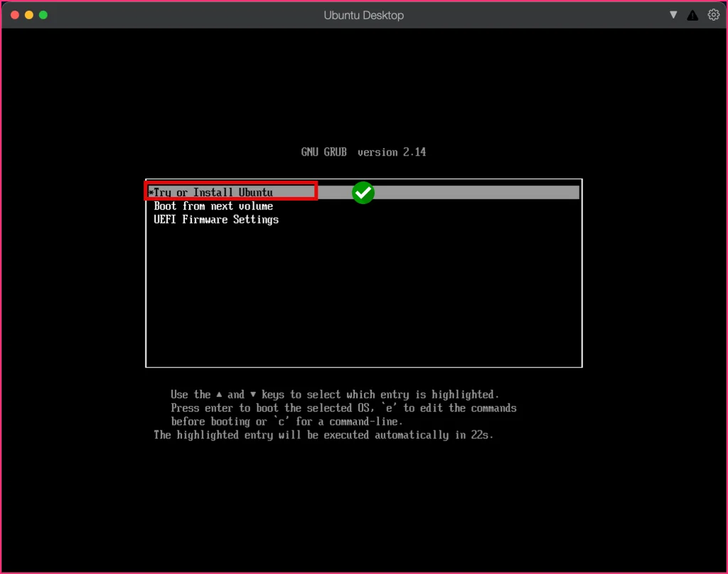Open the warning triangle alert icon
Viewport: 728px width, 574px height.
coord(692,16)
